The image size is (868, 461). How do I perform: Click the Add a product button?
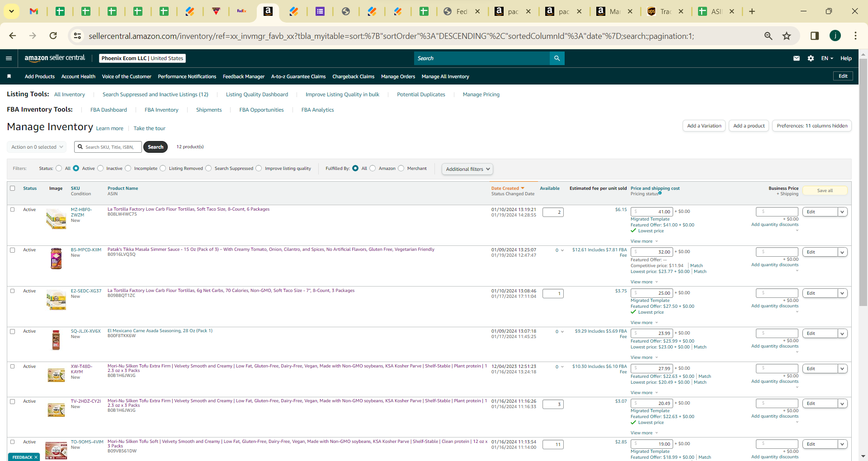pos(749,126)
